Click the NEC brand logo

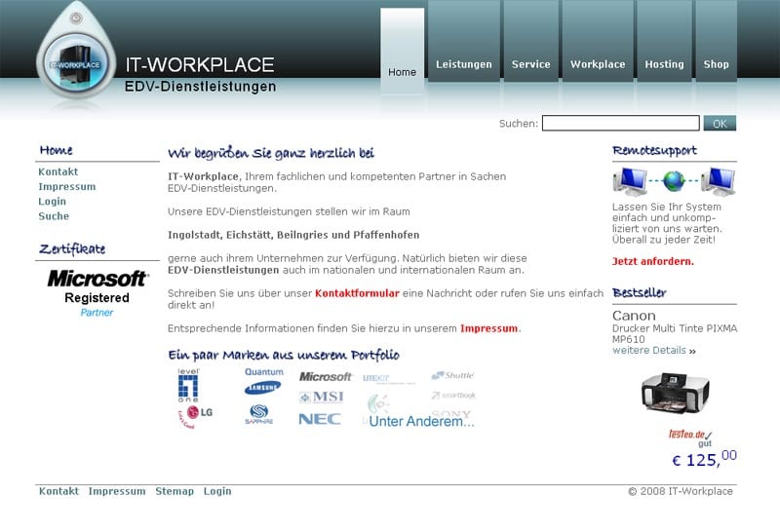point(320,419)
